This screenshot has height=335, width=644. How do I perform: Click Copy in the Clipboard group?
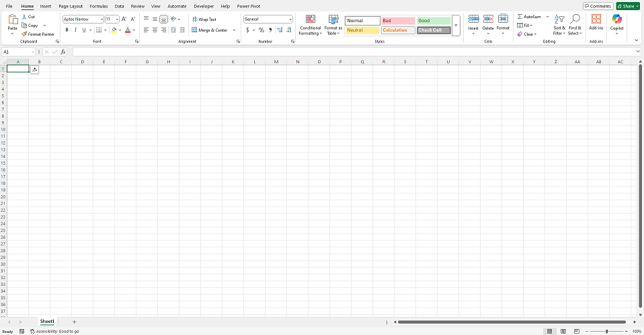[30, 26]
